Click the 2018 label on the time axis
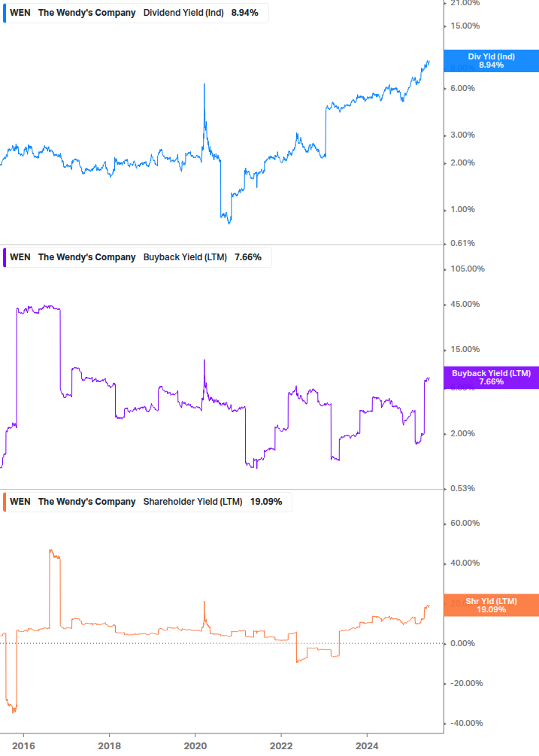The width and height of the screenshot is (539, 756). [109, 746]
